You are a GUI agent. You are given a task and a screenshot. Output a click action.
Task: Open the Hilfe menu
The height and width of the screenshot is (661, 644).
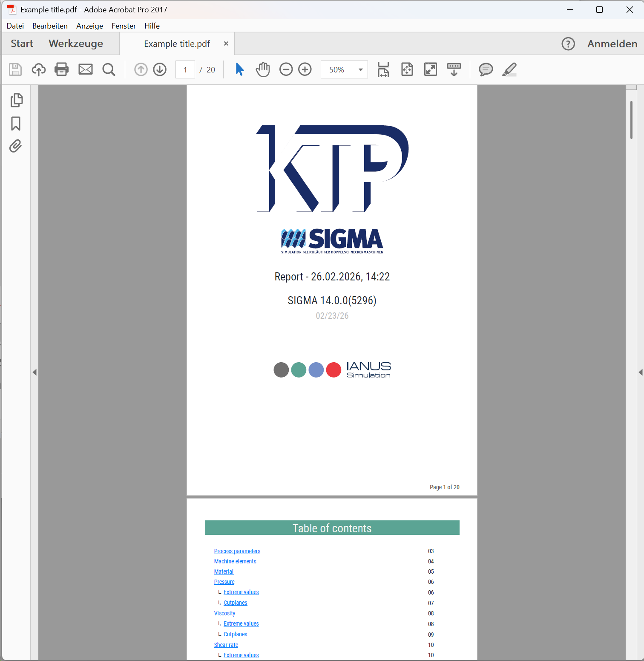click(x=152, y=26)
